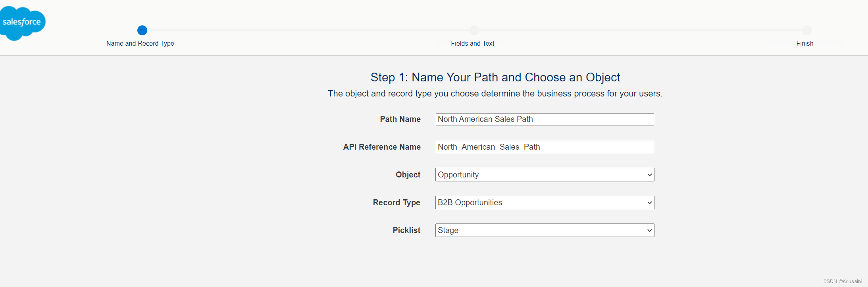The image size is (868, 287).
Task: Select the Fields and Text step marker
Action: tap(474, 30)
